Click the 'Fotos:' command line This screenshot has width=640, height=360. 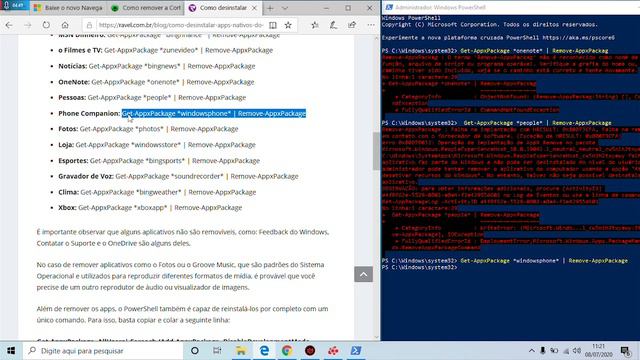pos(148,129)
